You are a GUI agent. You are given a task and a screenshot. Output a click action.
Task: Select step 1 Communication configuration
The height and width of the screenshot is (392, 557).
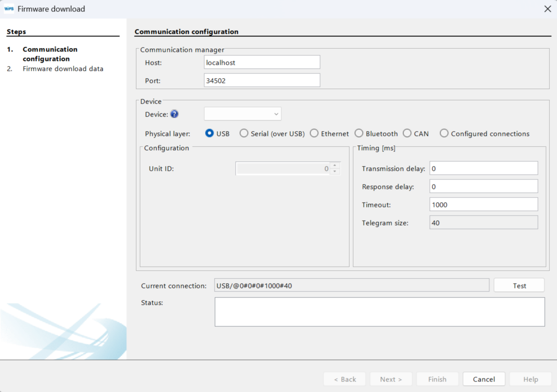50,54
